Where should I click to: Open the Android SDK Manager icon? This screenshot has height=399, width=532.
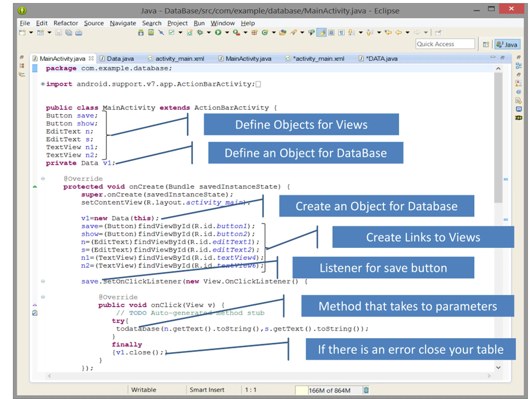[141, 32]
